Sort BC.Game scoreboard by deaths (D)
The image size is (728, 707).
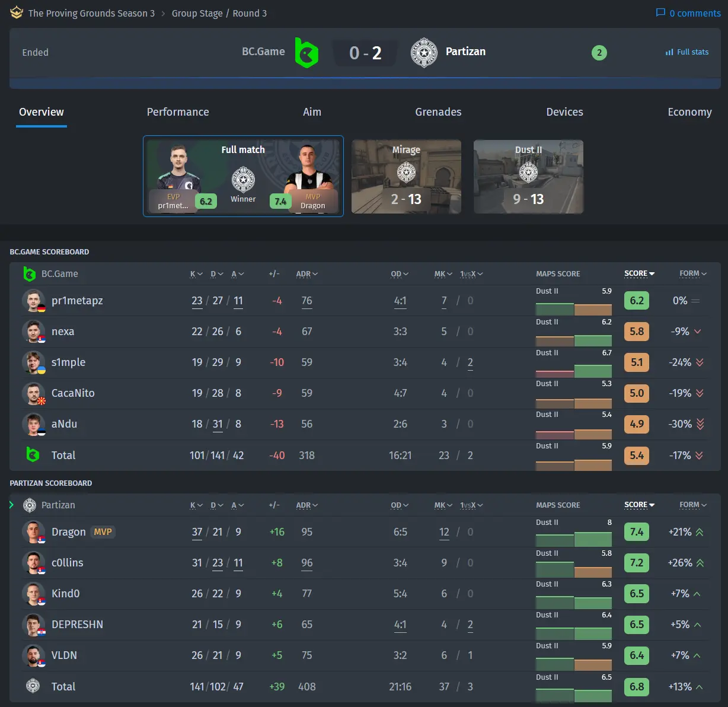tap(217, 274)
